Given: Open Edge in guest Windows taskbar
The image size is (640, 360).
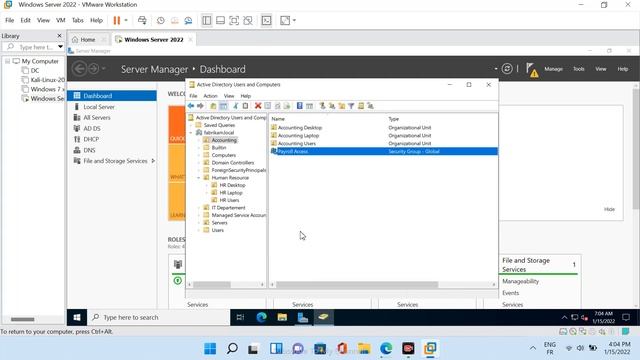Looking at the screenshot, I should point(261,317).
